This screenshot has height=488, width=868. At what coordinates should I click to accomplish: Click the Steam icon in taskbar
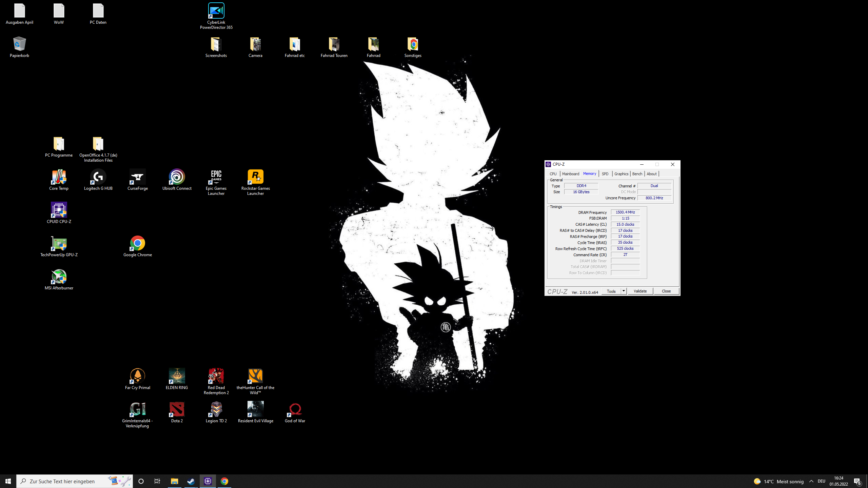(191, 481)
